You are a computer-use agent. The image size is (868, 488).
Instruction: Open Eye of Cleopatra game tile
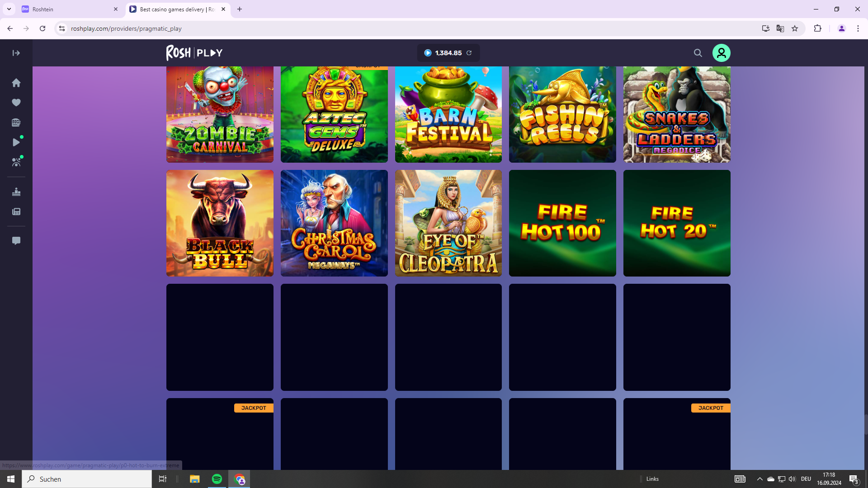click(448, 223)
